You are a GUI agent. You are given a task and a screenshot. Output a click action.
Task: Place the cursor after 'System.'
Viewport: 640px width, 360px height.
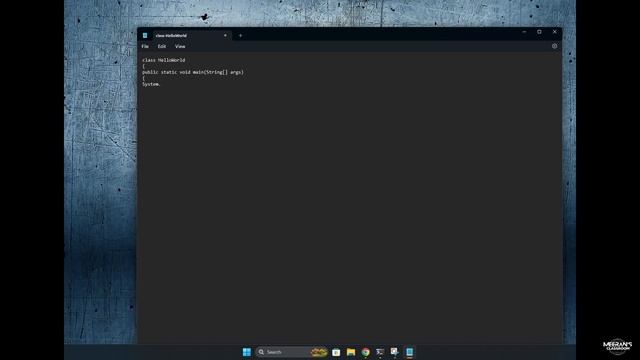pyautogui.click(x=161, y=84)
